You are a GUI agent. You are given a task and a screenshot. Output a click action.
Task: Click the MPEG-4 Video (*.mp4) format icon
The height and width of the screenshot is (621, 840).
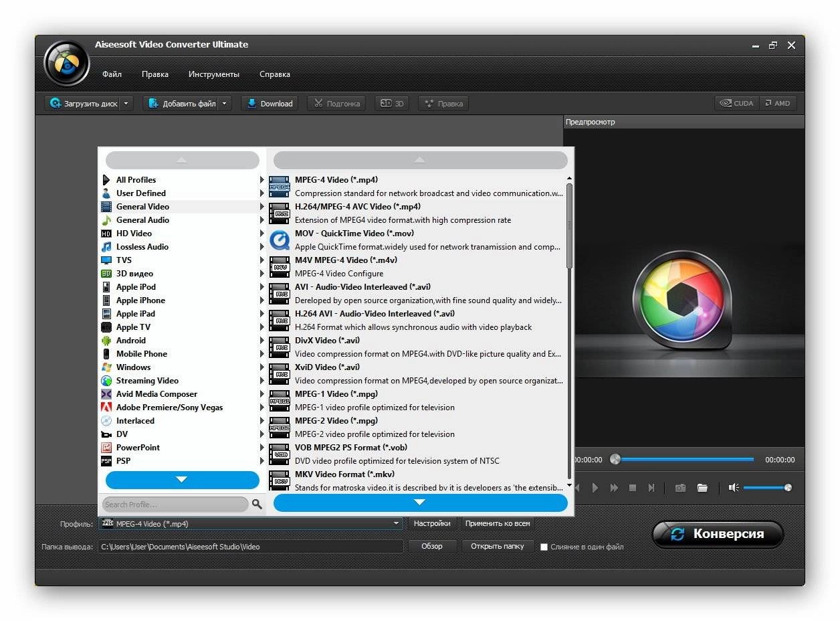279,187
